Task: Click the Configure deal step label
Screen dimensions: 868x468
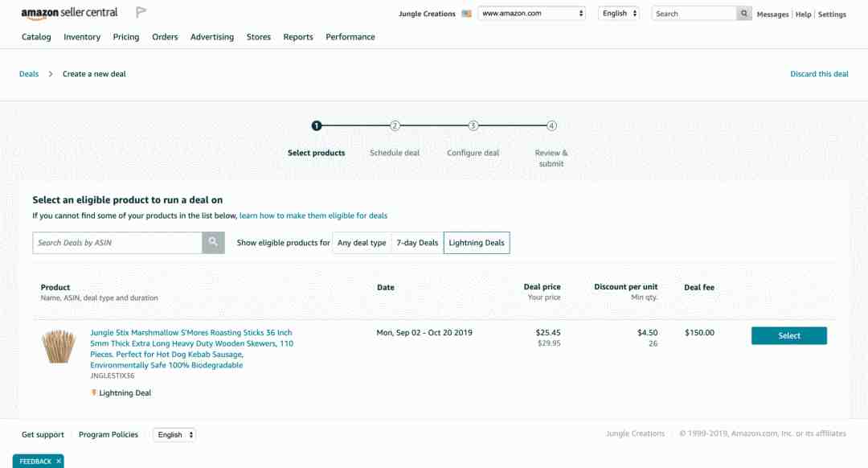Action: coord(473,153)
